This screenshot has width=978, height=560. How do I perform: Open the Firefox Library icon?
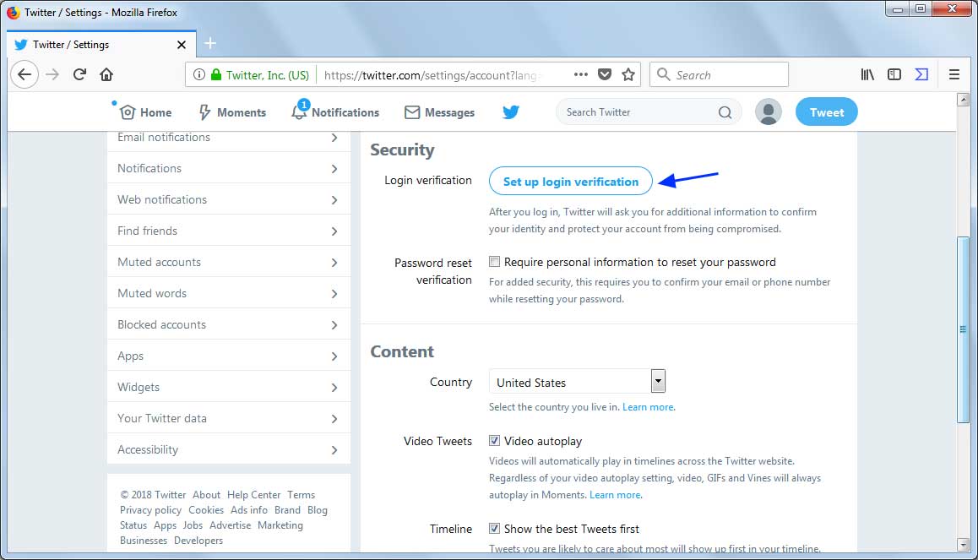tap(867, 75)
